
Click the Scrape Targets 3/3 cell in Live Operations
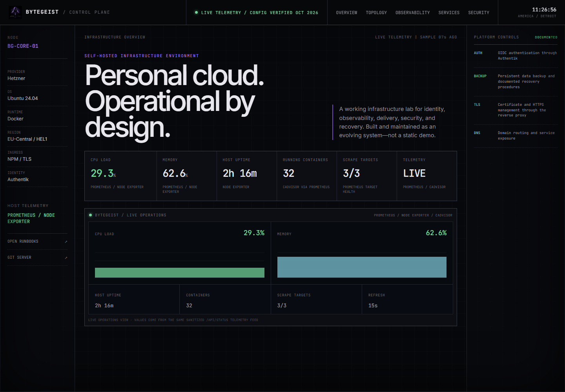(x=316, y=299)
